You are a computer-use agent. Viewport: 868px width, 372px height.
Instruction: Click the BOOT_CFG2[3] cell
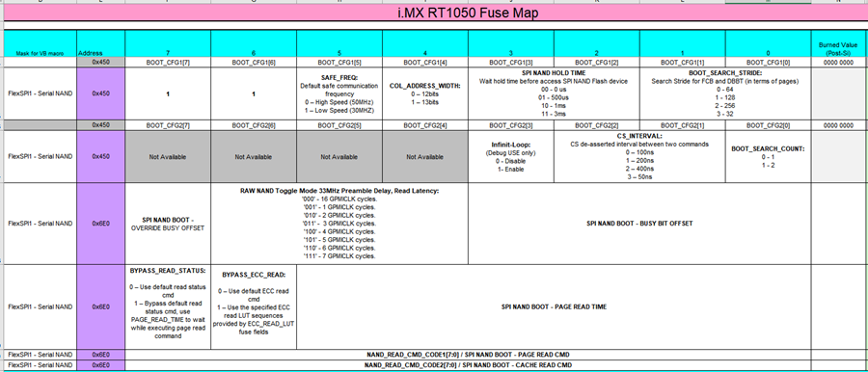tap(511, 125)
